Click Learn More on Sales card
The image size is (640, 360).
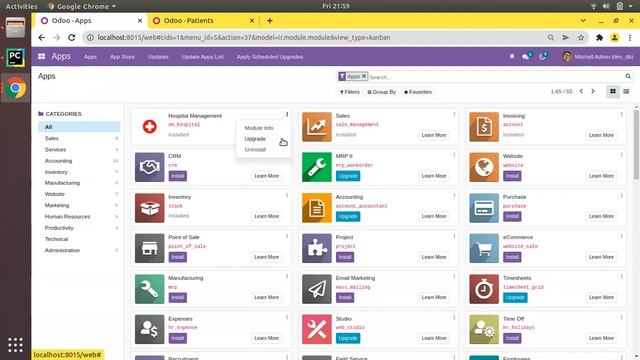coord(434,135)
